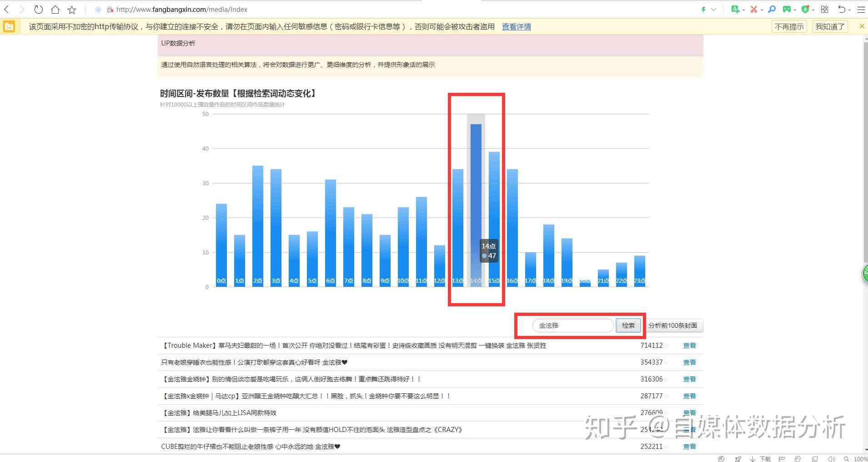Expand the shield icon dropdown arrow

[813, 10]
